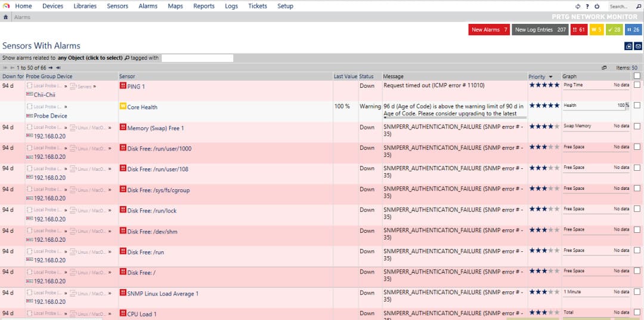Viewport: 644px width, 320px height.
Task: Click the red down-sensors badge showing 61
Action: (x=578, y=30)
